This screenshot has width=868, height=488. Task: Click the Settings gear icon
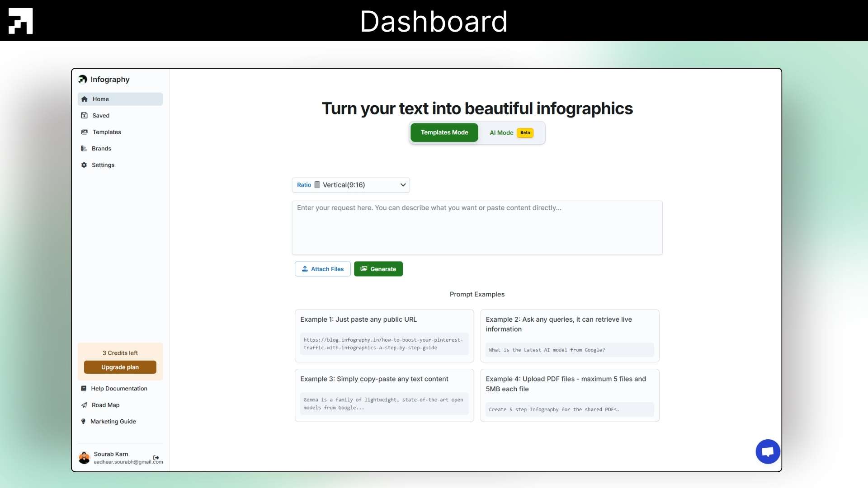(x=84, y=165)
